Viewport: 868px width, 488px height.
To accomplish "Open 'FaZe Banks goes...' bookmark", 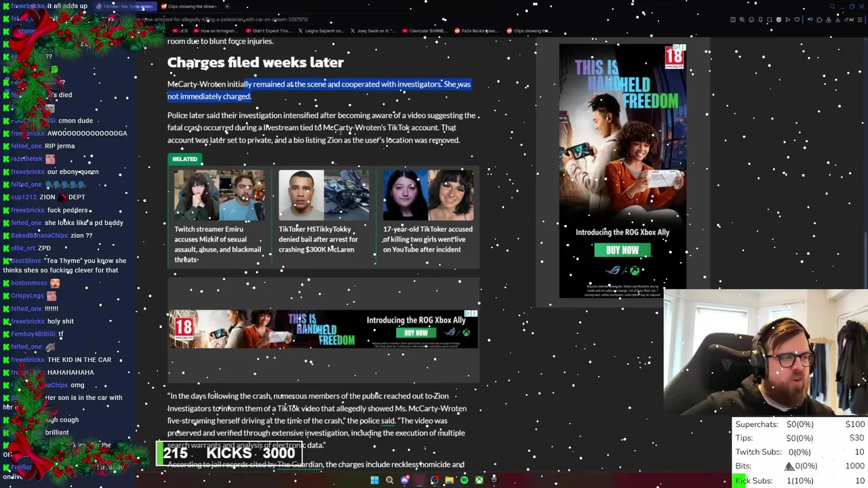I will (x=476, y=30).
